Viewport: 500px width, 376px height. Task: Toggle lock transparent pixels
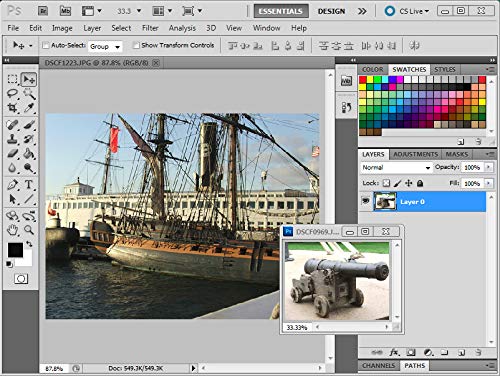tap(386, 183)
